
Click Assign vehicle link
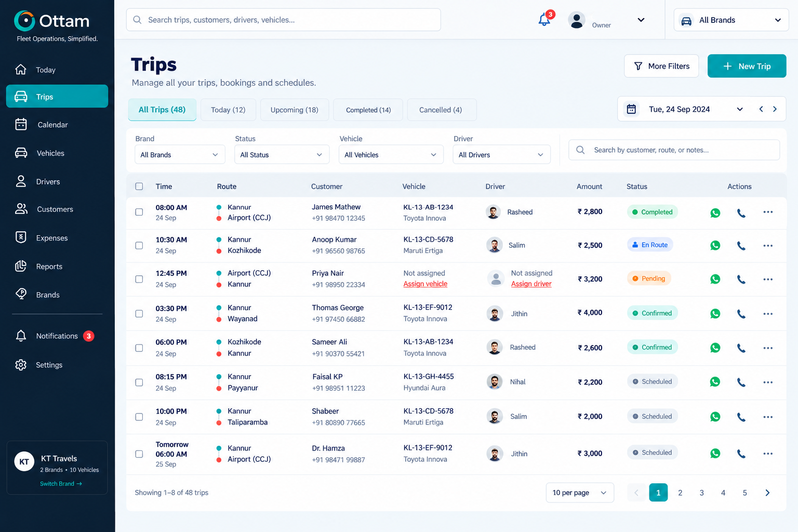click(x=425, y=284)
